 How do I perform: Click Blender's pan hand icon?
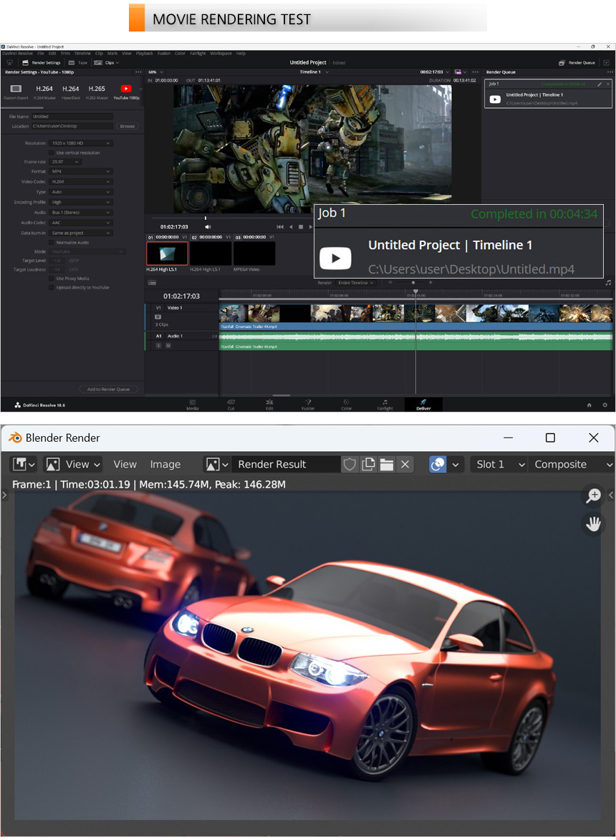594,523
